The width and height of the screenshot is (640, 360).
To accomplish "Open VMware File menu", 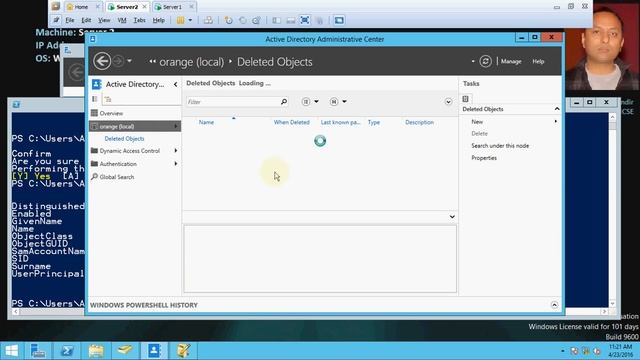I will (70, 20).
